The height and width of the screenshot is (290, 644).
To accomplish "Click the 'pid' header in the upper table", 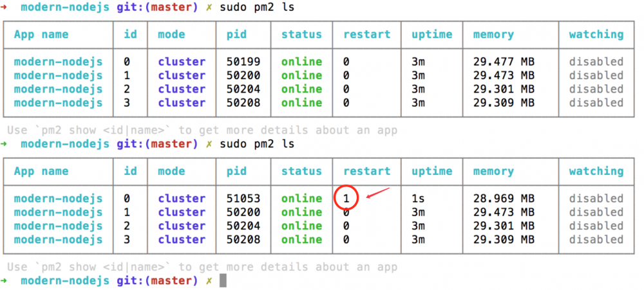I will pyautogui.click(x=236, y=35).
